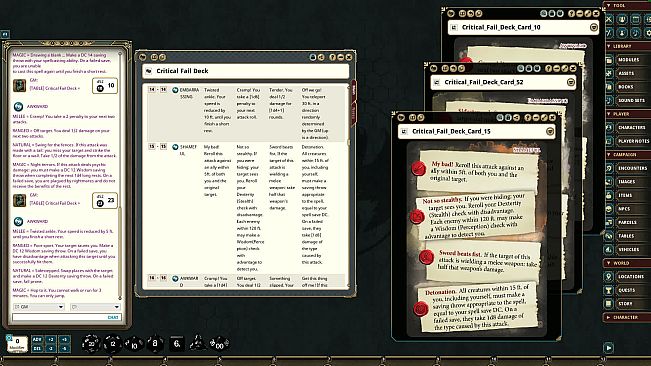Viewport: 651px width, 366px height.
Task: Open the link icon beside Critical_Fail_Deck_Card_10 title
Action: [x=454, y=27]
